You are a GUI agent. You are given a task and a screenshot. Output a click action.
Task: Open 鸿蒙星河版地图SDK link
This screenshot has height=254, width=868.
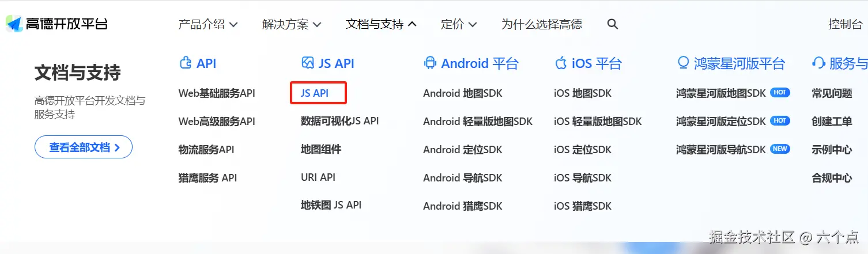721,93
